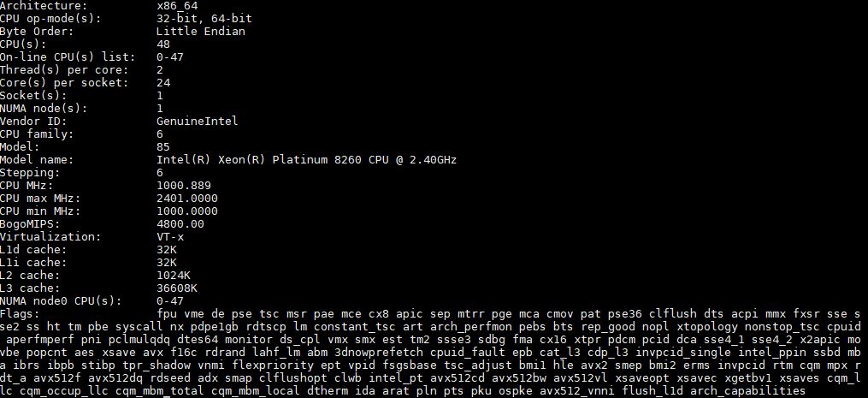868x398 pixels.
Task: Click the Thread(s) per core label
Action: 64,70
